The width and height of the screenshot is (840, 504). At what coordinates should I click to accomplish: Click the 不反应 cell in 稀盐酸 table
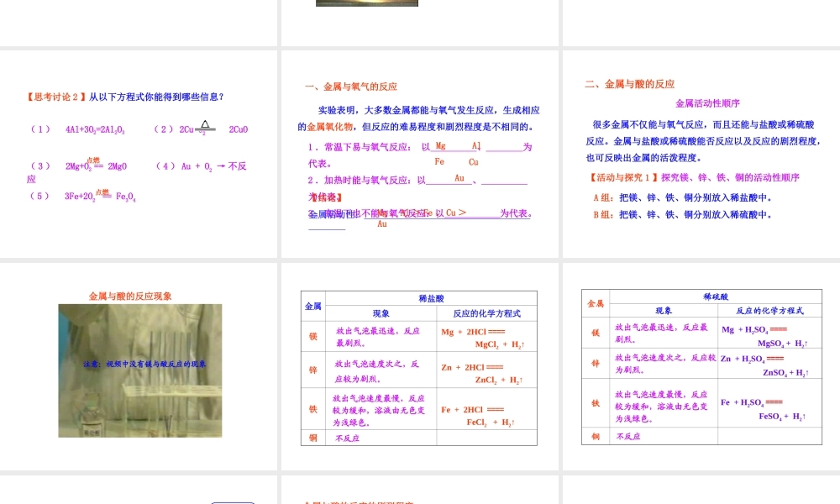pos(381,438)
